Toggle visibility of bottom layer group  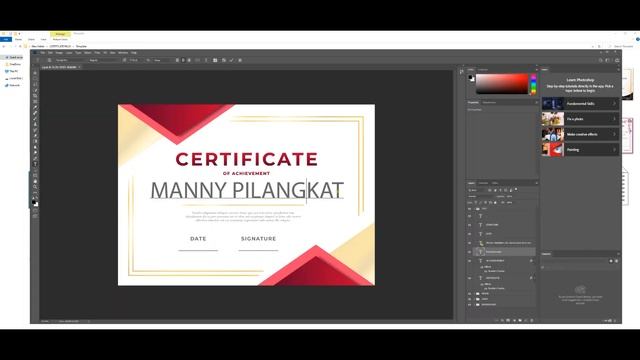coord(469,304)
